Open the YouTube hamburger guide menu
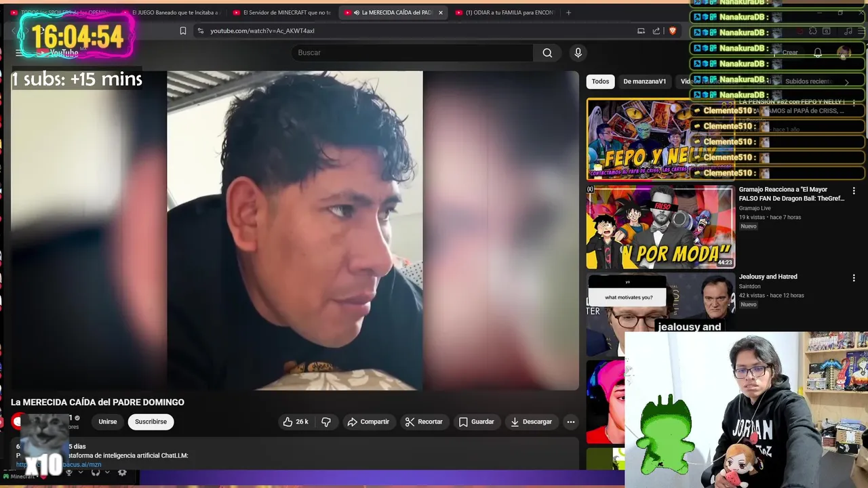 pyautogui.click(x=18, y=53)
